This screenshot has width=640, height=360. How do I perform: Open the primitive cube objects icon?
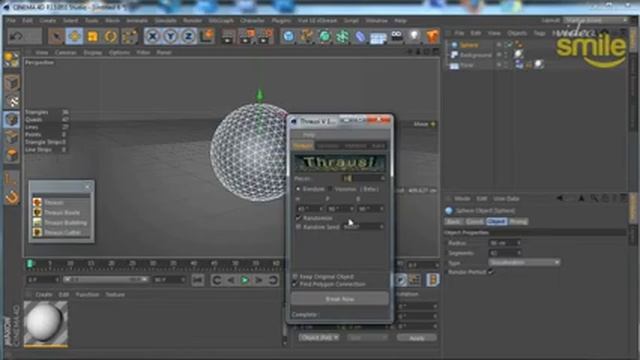tap(289, 37)
